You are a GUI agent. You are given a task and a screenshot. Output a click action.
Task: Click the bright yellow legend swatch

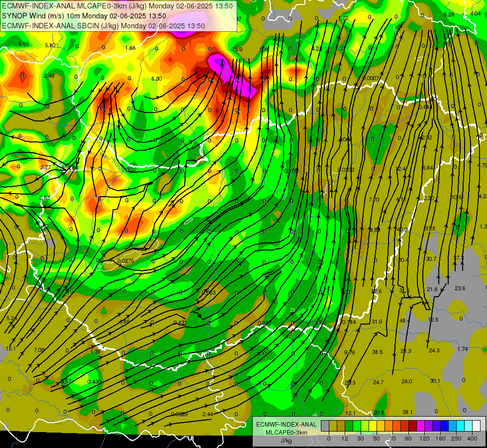[373, 426]
